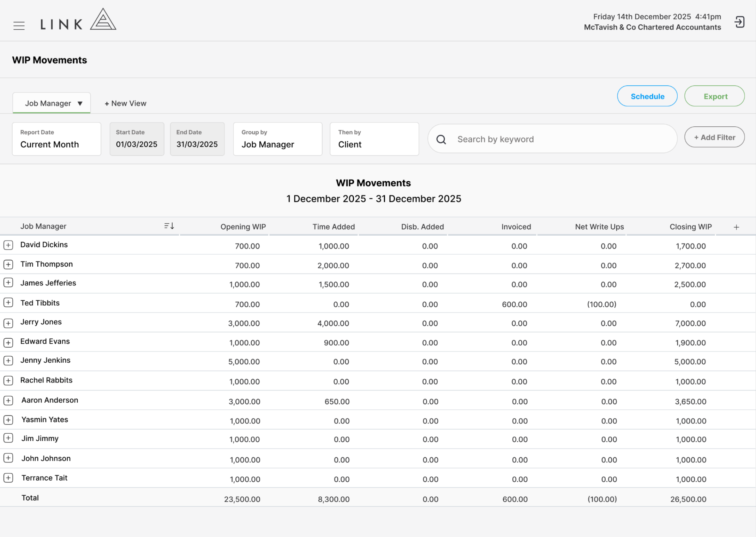Click the Export button
The image size is (756, 537).
[715, 96]
